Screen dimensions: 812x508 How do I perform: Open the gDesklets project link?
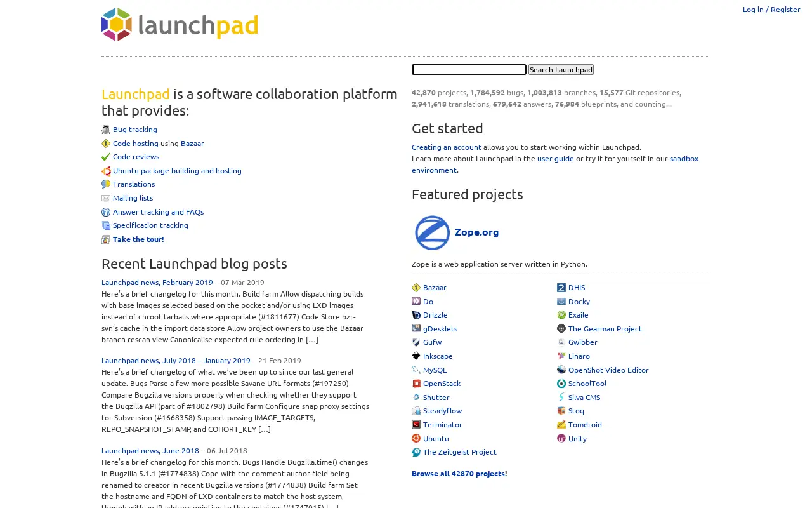point(440,329)
